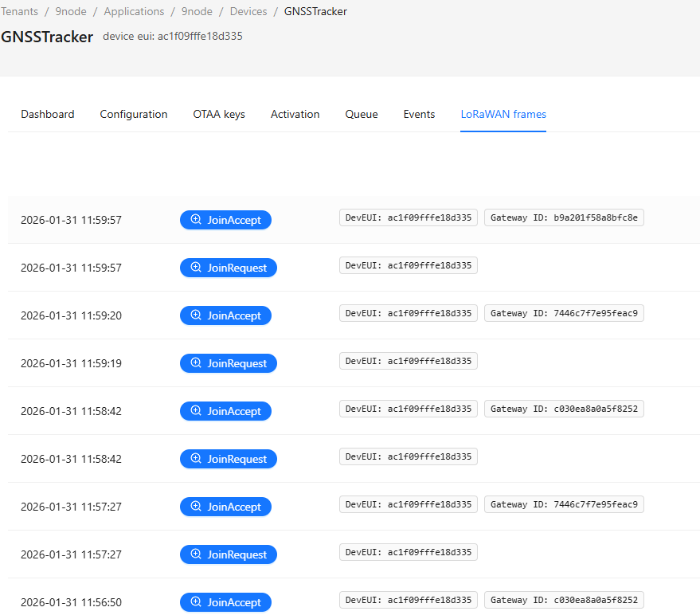Click magnifier icon on 11:58:42 JoinRequest button
700x615 pixels.
click(195, 459)
